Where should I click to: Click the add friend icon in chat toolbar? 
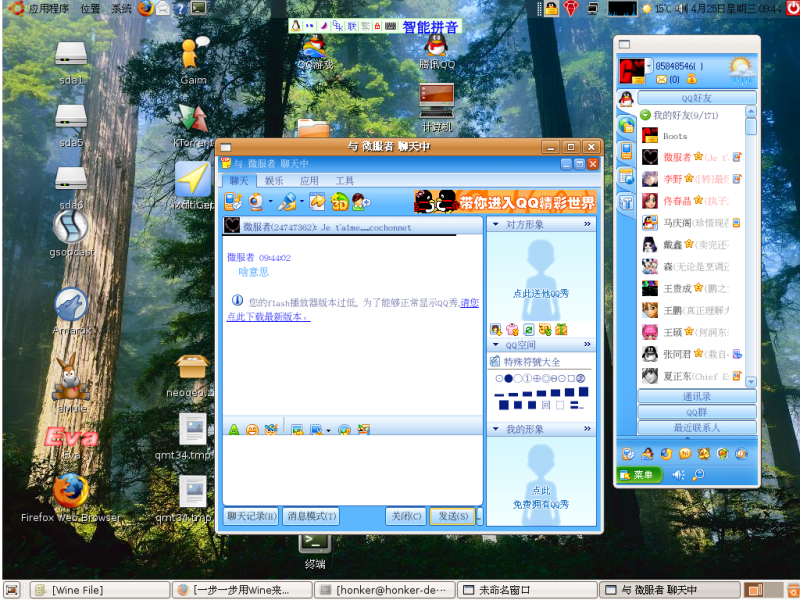[361, 202]
